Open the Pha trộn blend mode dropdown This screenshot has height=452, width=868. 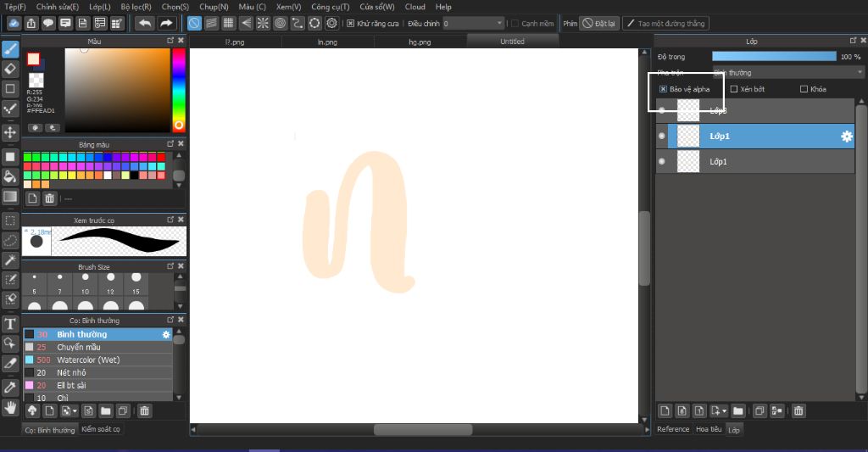[787, 73]
